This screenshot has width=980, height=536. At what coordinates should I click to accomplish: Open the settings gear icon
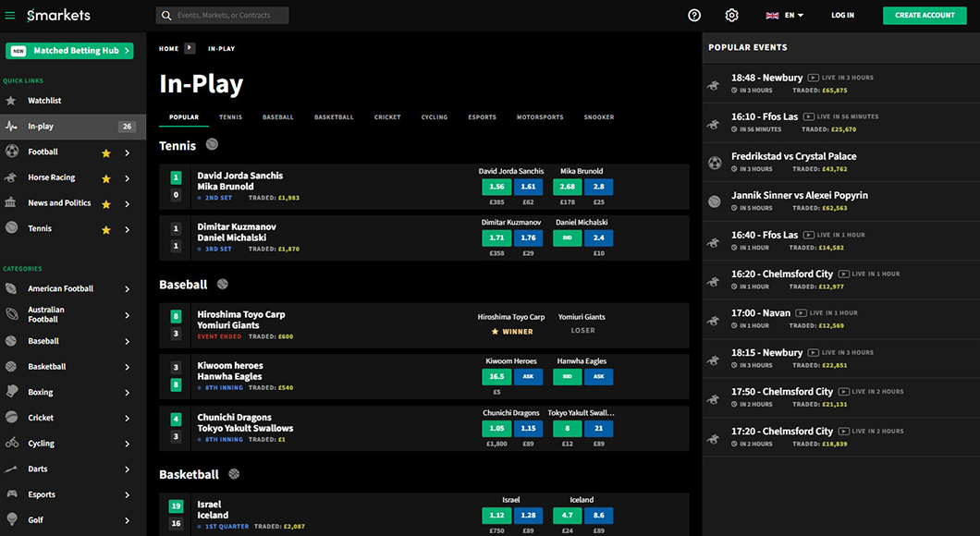[732, 16]
